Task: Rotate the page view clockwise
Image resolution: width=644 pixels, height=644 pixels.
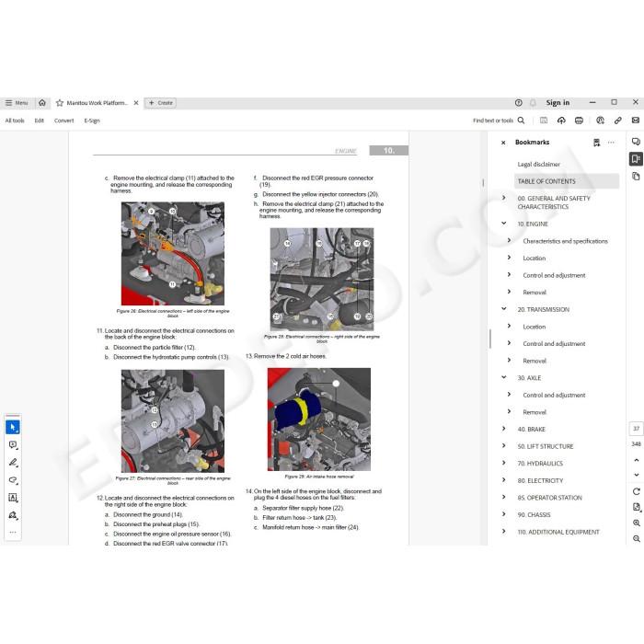Action: coord(637,491)
